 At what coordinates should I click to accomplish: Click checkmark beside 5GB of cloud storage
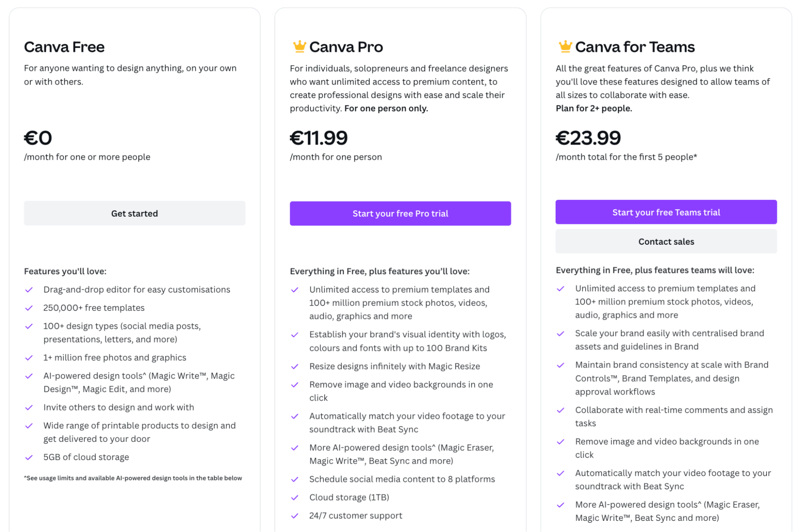(29, 457)
